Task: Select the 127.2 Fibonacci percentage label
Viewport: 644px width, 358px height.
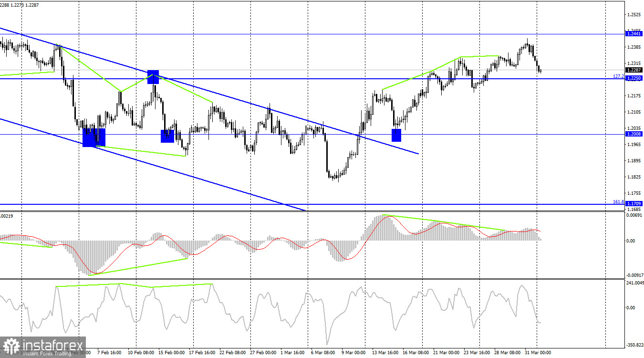Action: tap(618, 76)
